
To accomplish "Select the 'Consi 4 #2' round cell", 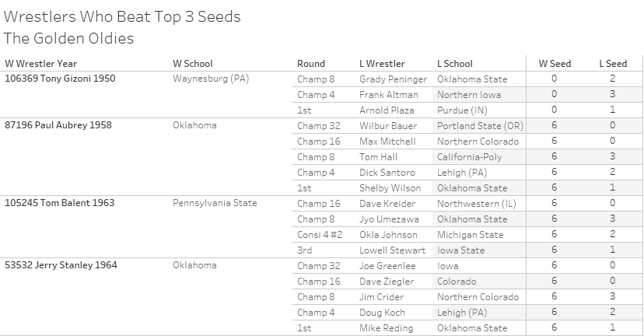I will [x=319, y=235].
